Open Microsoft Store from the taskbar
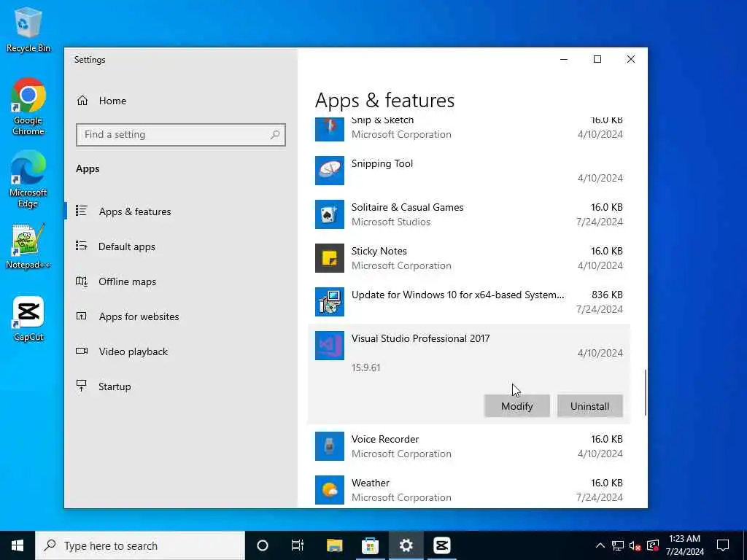 coord(370,545)
